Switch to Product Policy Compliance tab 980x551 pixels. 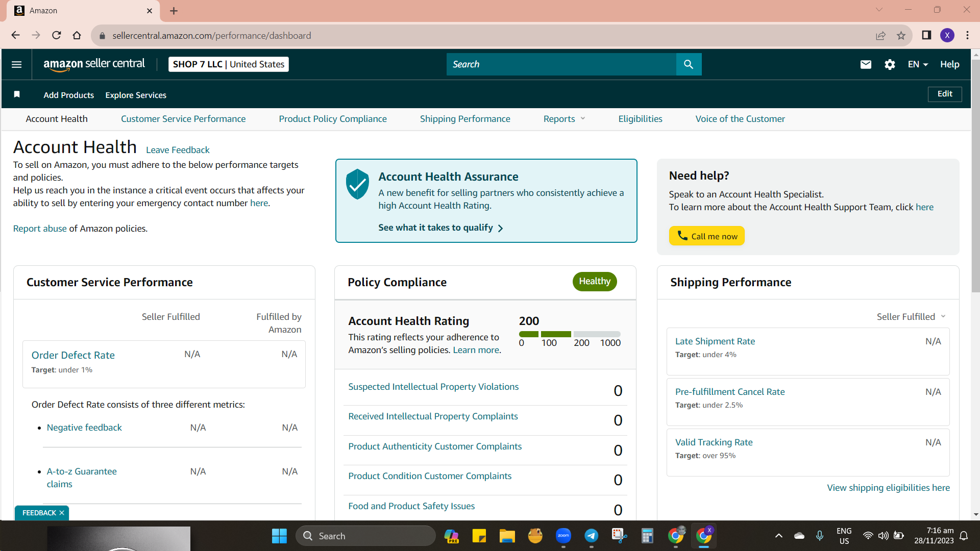click(x=333, y=119)
